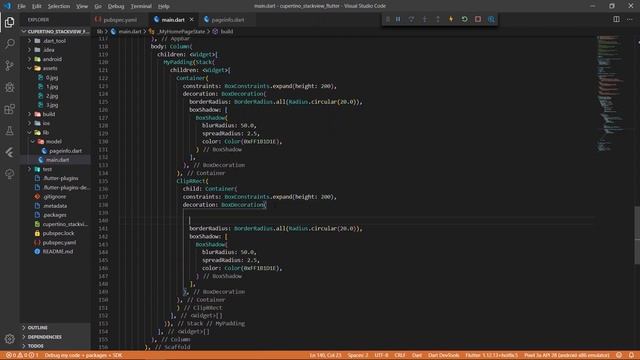
Task: Restart the debug session
Action: pos(464,19)
